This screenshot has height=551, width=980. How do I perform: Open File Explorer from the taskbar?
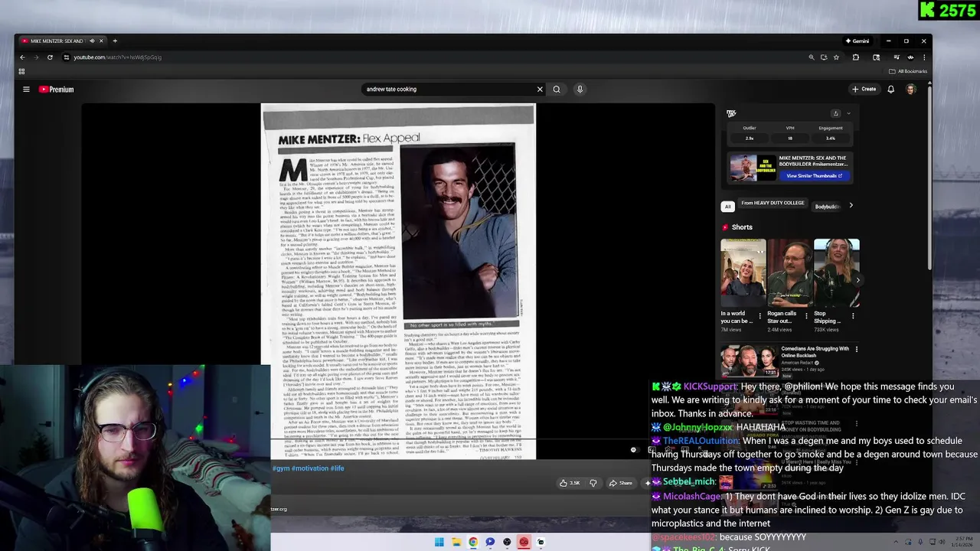pos(456,542)
